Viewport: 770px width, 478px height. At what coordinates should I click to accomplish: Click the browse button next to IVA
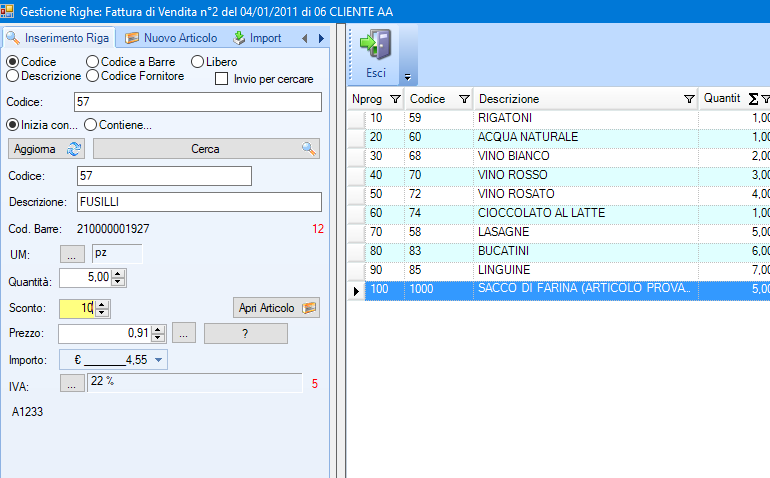[x=72, y=382]
